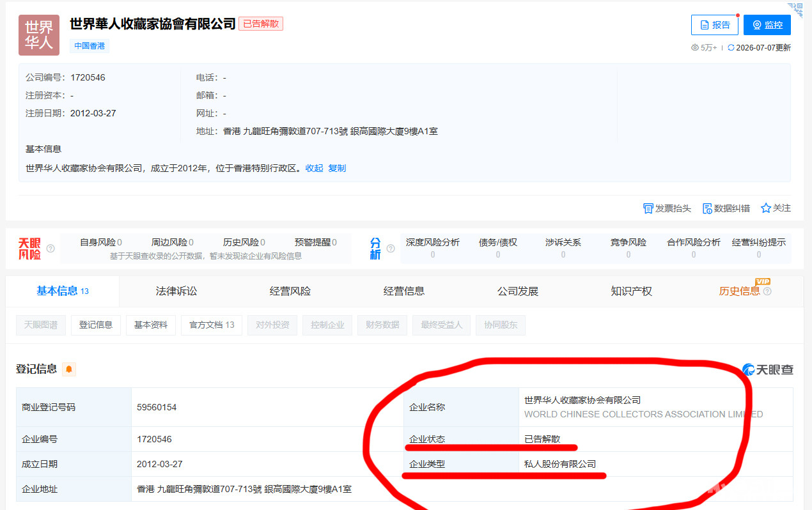Viewport: 812px width, 510px height.
Task: Click the help icon beside 历史信息
Action: (x=767, y=291)
